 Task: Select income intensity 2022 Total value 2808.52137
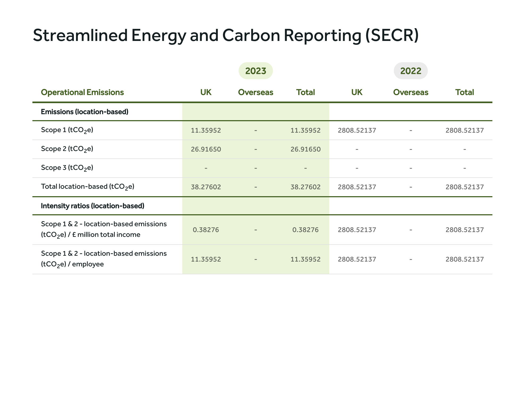click(465, 230)
